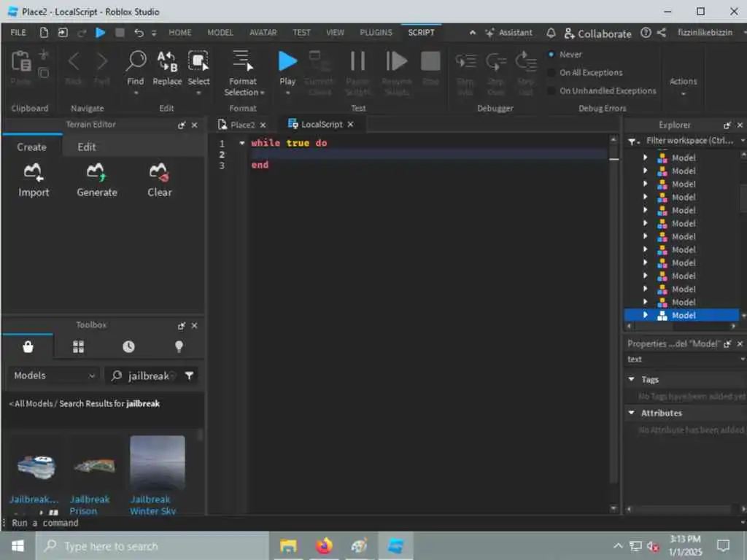Select the last unhighlighted Model row
Viewport: 747px width, 560px height.
682,302
